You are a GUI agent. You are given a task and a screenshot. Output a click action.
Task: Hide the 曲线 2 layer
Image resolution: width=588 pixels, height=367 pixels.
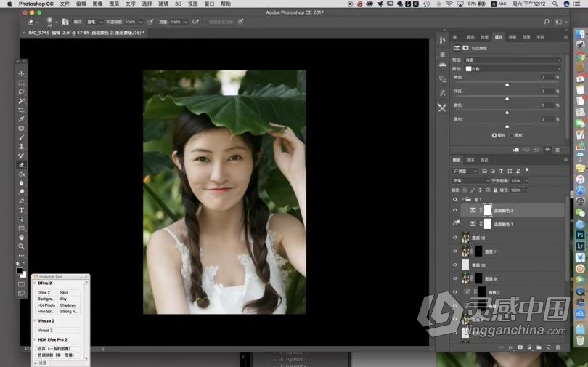(x=455, y=292)
